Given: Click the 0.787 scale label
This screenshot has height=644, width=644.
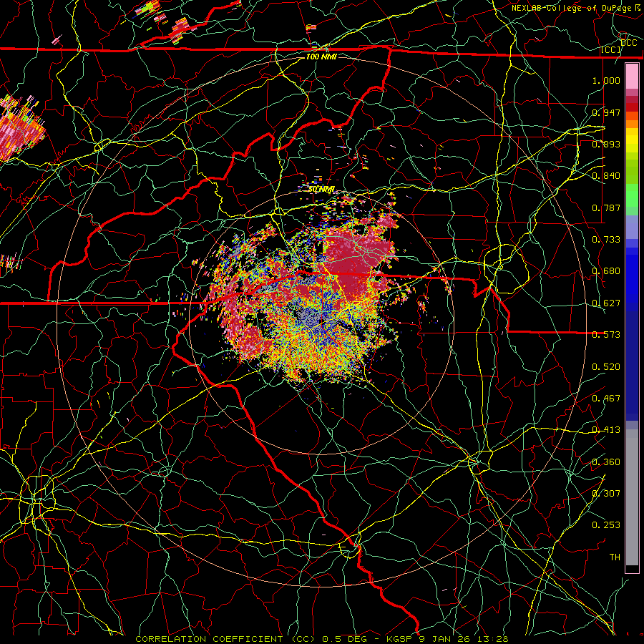Looking at the screenshot, I should point(606,208).
